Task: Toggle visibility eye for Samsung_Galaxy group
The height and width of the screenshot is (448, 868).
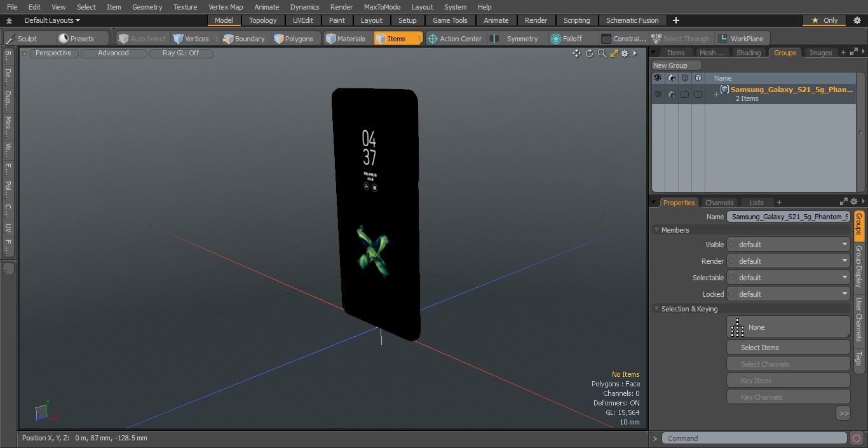Action: pyautogui.click(x=658, y=94)
